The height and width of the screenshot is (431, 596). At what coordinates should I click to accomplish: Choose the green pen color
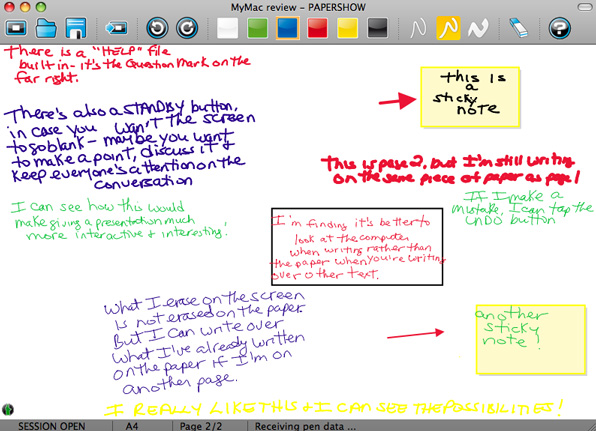tap(257, 28)
